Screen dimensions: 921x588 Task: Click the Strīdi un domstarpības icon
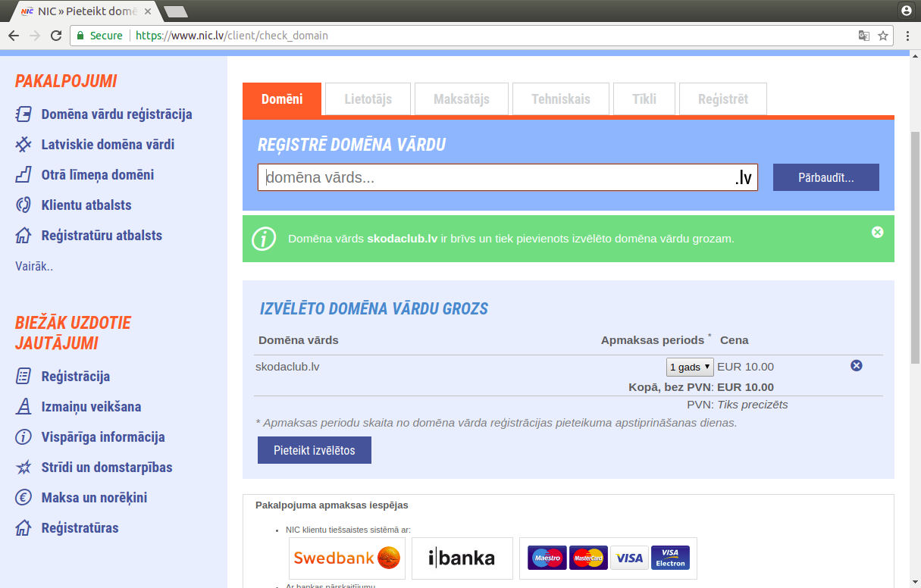coord(23,468)
